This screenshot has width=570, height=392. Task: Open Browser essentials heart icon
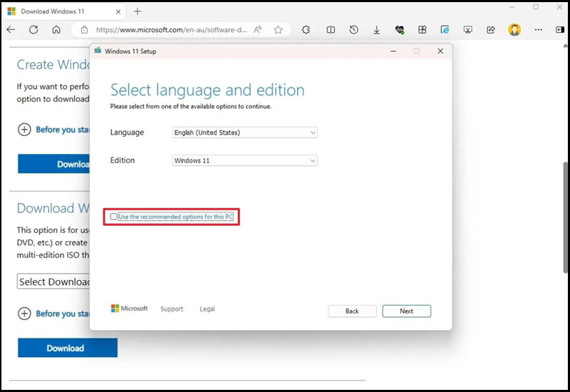[x=400, y=30]
